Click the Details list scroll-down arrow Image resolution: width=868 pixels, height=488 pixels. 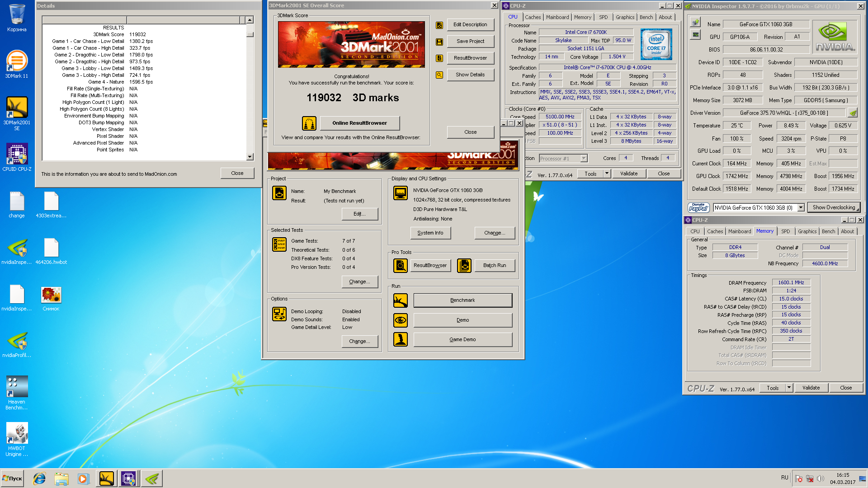[x=250, y=157]
